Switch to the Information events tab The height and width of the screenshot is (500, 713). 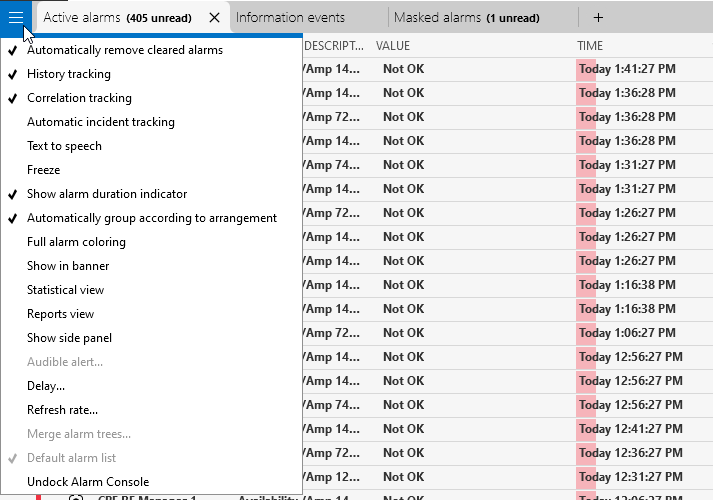pyautogui.click(x=290, y=18)
